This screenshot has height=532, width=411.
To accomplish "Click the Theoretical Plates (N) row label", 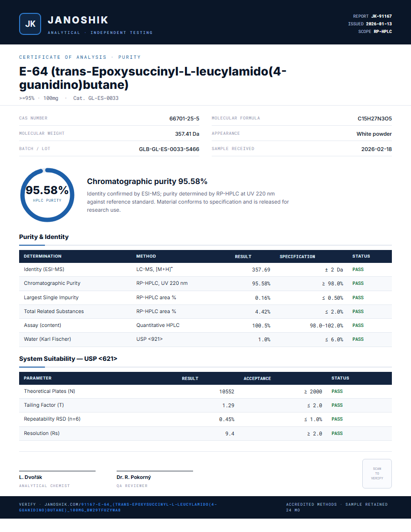I will (x=50, y=391).
